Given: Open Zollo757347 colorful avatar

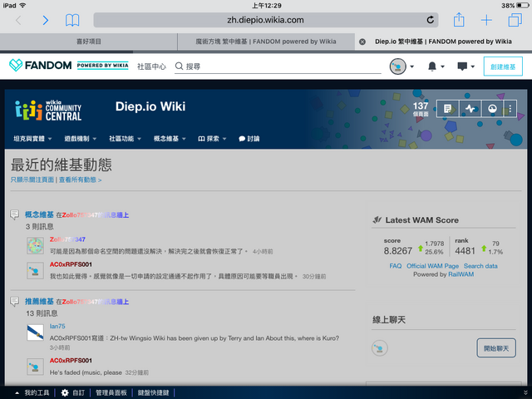Looking at the screenshot, I should click(x=35, y=246).
